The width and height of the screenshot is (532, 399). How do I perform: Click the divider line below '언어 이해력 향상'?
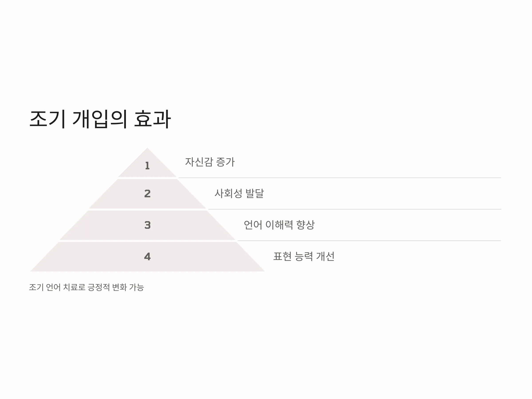click(x=369, y=241)
